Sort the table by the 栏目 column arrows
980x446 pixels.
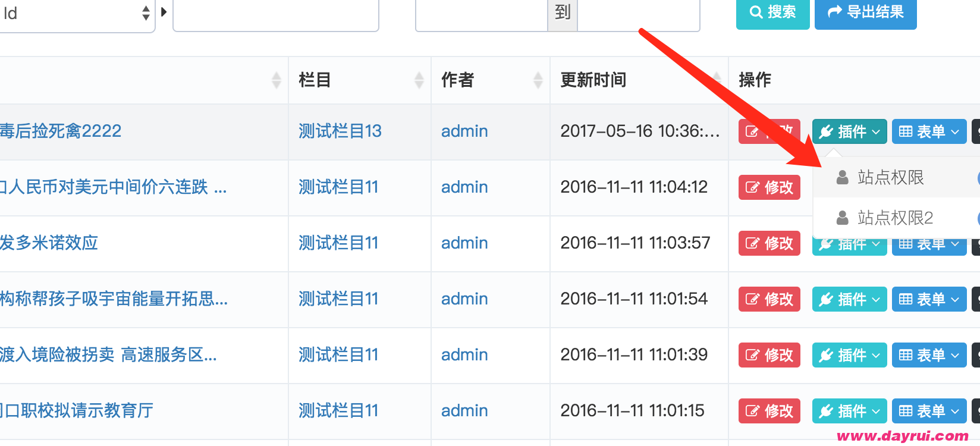click(419, 80)
